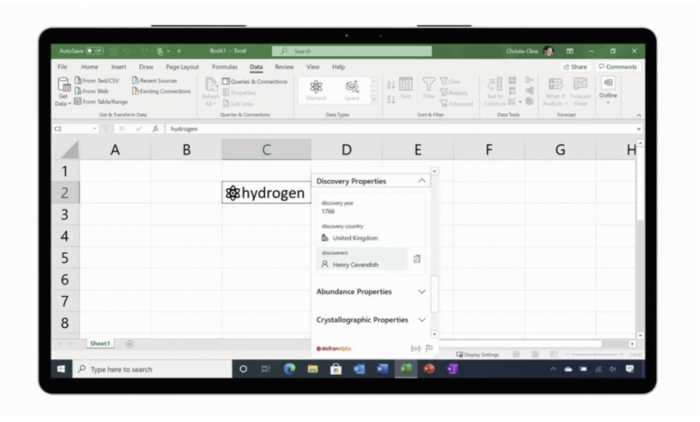Image resolution: width=700 pixels, height=422 pixels.
Task: Open What-If Analysis menu
Action: pyautogui.click(x=555, y=92)
